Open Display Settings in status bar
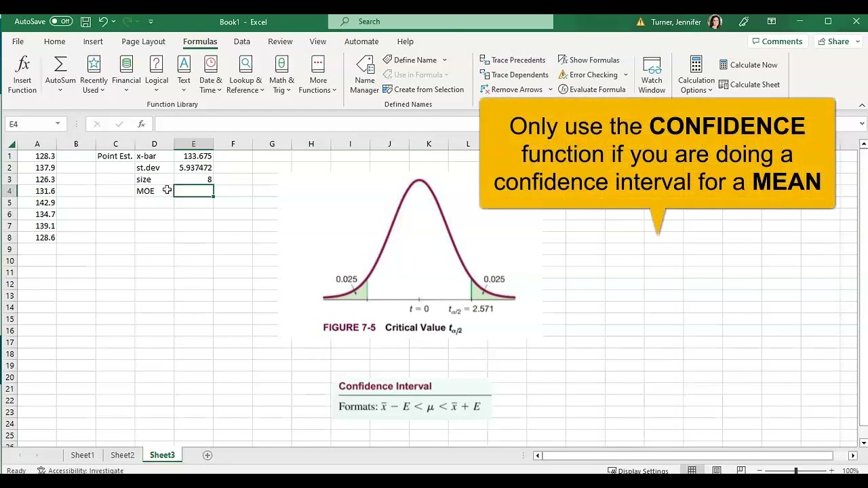Viewport: 868px width, 488px height. [x=638, y=471]
